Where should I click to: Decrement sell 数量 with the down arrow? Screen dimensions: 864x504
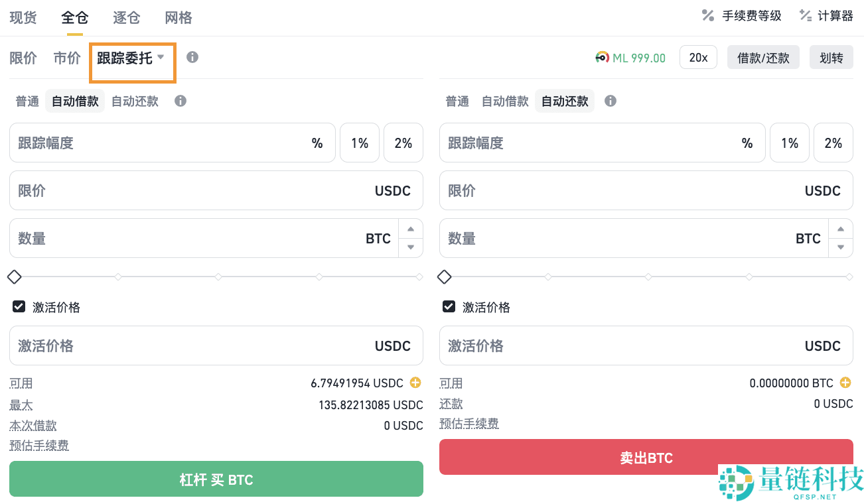(x=841, y=246)
